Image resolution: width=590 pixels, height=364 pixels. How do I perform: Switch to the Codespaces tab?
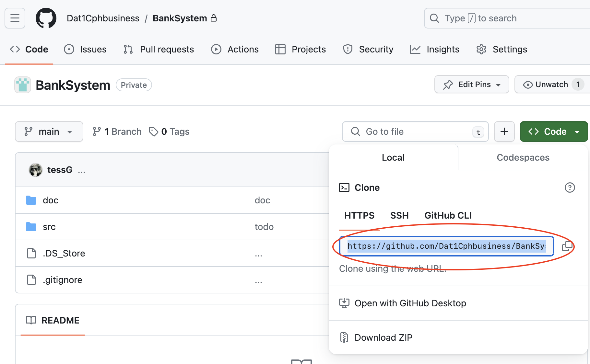pos(523,157)
